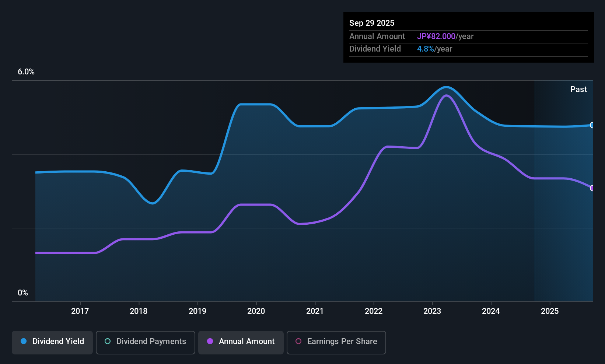Click the blue Dividend Yield endpoint marker
This screenshot has height=364, width=605.
pyautogui.click(x=592, y=125)
